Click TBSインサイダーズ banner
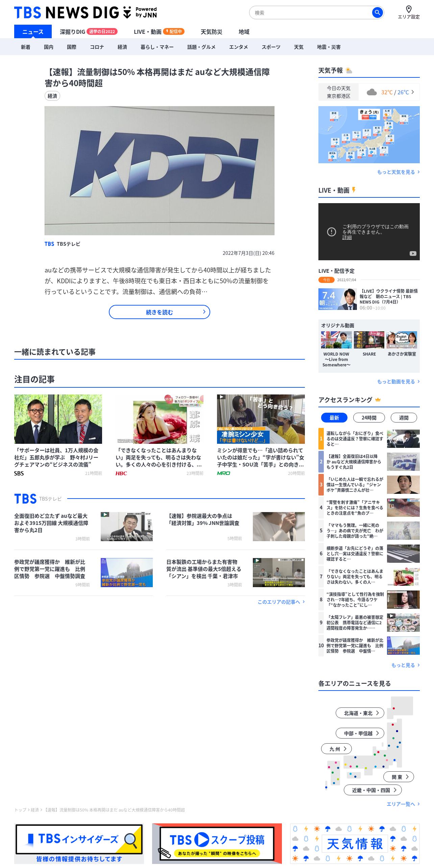The width and height of the screenshot is (434, 868). point(79,843)
